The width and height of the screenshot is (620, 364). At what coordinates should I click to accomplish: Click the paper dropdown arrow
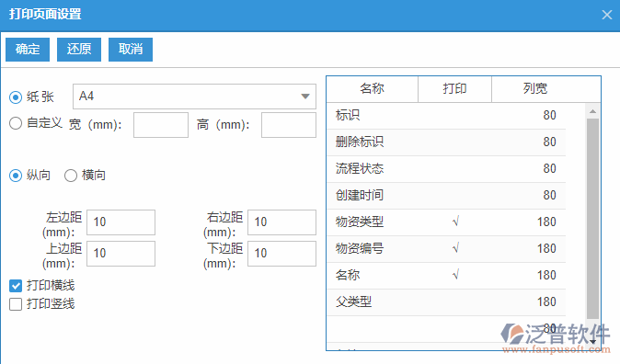pyautogui.click(x=304, y=97)
